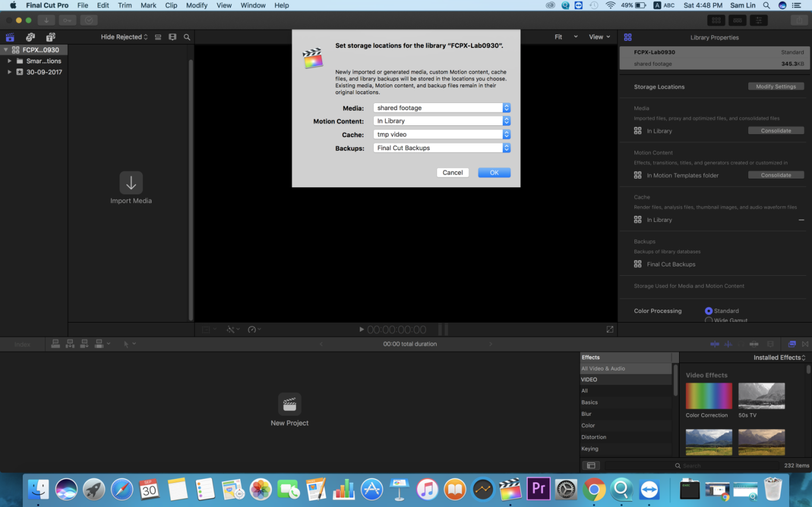Click the Share export icon in toolbar
The height and width of the screenshot is (507, 812).
coord(799,20)
